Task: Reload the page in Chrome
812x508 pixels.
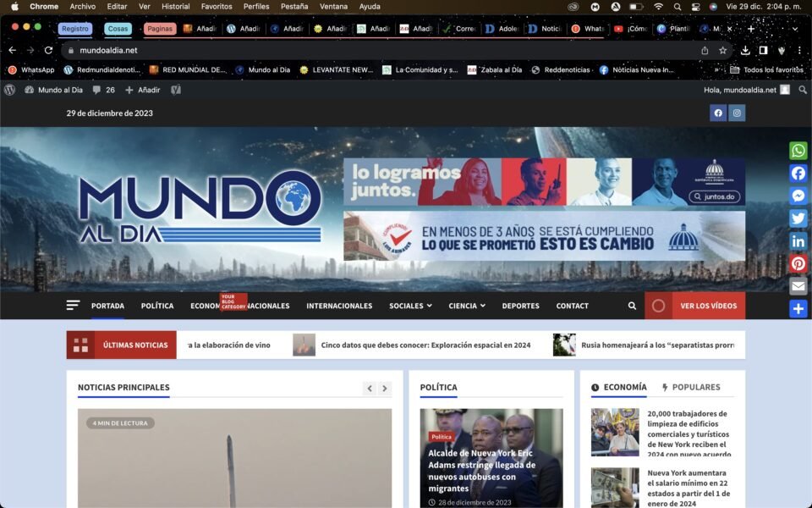Action: [x=48, y=50]
